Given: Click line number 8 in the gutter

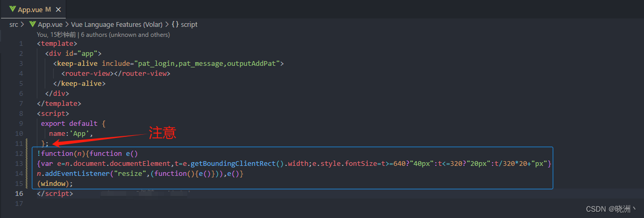Looking at the screenshot, I should tap(21, 113).
